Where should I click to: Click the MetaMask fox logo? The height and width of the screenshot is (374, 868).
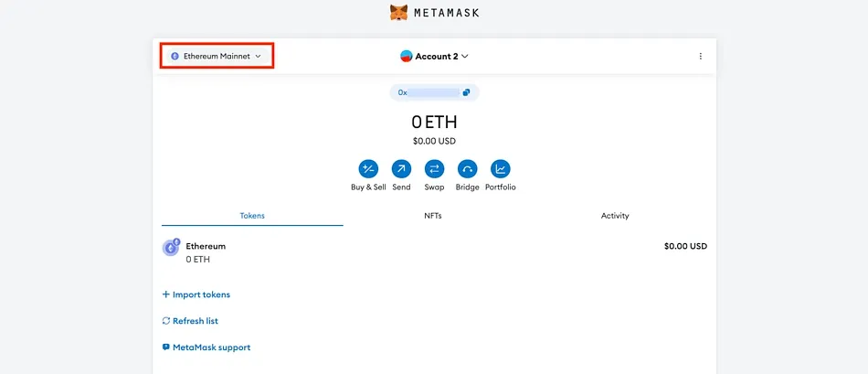tap(399, 13)
